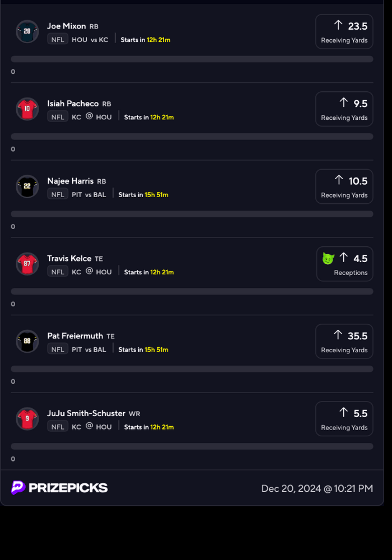Click the NFL tag beside Joe Mixon
The image size is (392, 560).
click(58, 40)
